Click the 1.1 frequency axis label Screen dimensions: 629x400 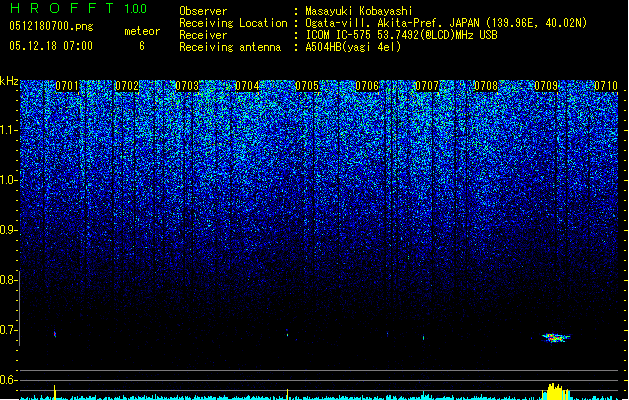(9, 130)
